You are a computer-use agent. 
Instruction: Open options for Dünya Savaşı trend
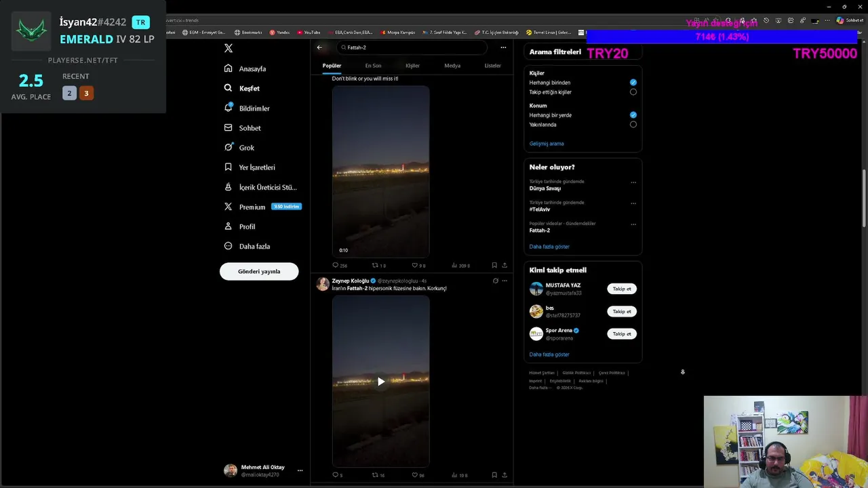(x=633, y=182)
